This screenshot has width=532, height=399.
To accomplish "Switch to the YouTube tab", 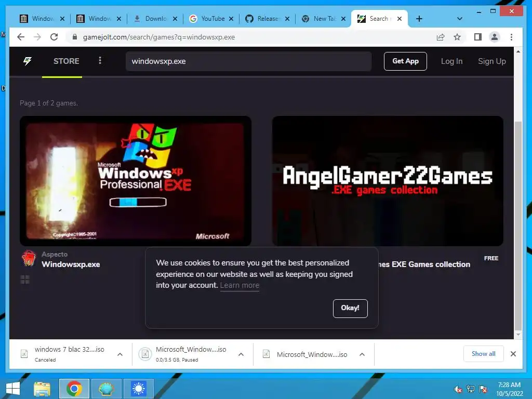I will 211,19.
